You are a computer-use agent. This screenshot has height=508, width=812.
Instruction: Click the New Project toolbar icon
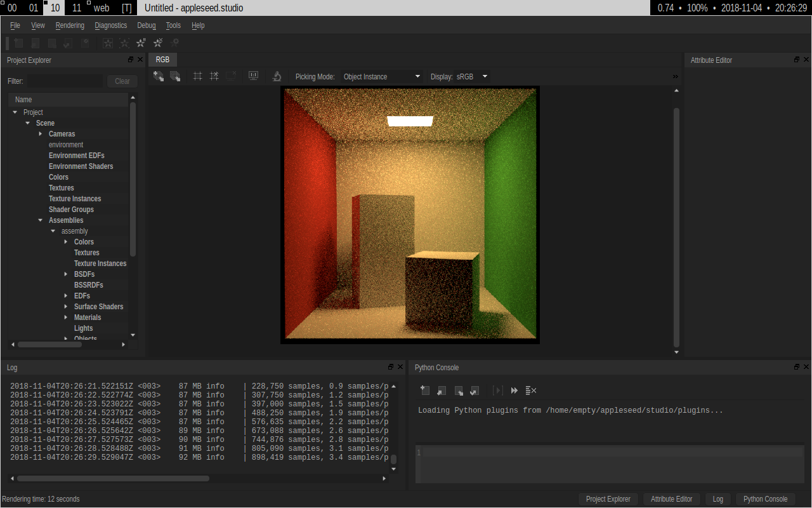(x=19, y=43)
